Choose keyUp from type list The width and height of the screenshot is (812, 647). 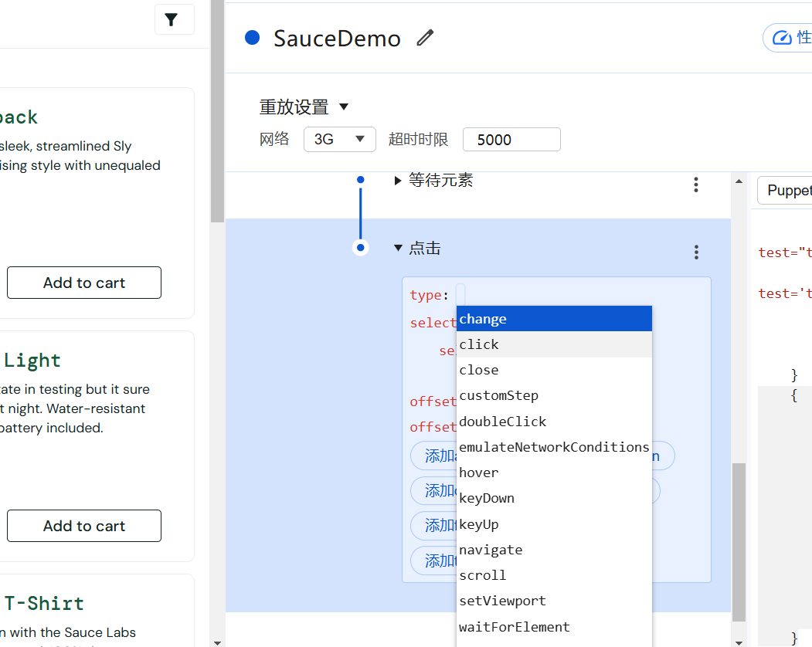(x=554, y=524)
